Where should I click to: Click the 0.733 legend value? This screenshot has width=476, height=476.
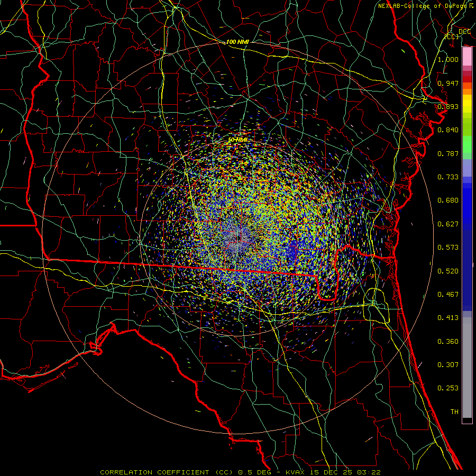[448, 177]
